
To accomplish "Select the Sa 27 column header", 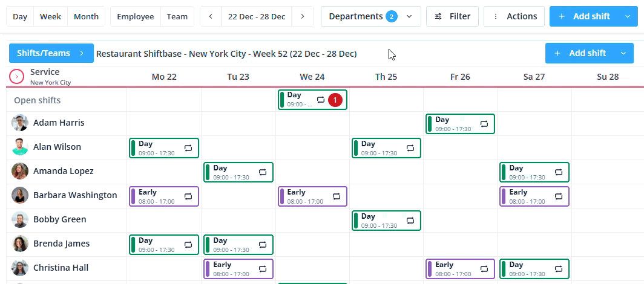I will coord(534,77).
